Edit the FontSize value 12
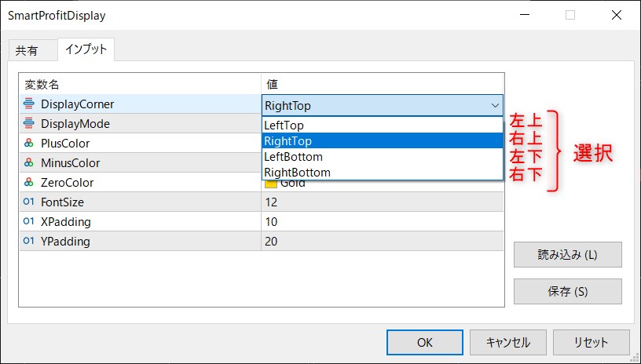 point(382,202)
